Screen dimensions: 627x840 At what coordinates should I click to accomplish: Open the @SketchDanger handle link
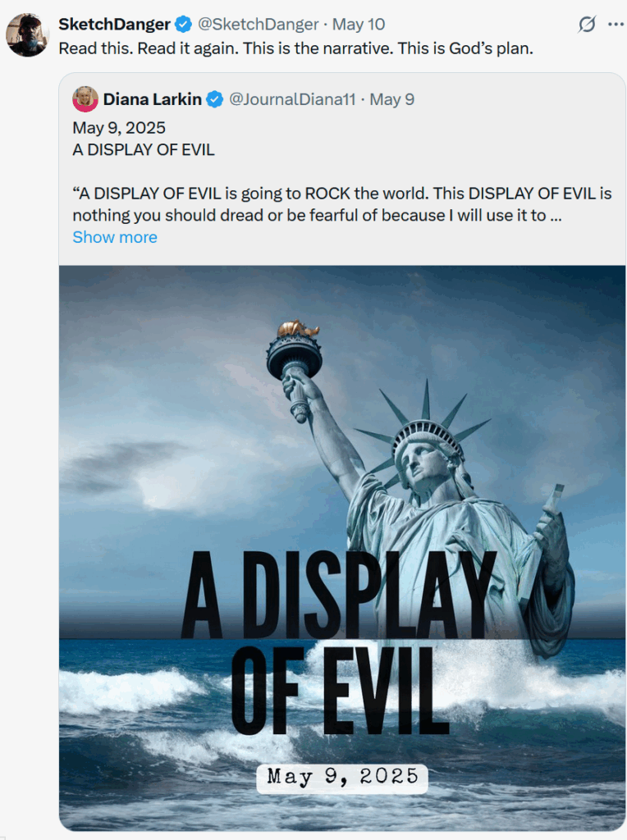click(258, 24)
